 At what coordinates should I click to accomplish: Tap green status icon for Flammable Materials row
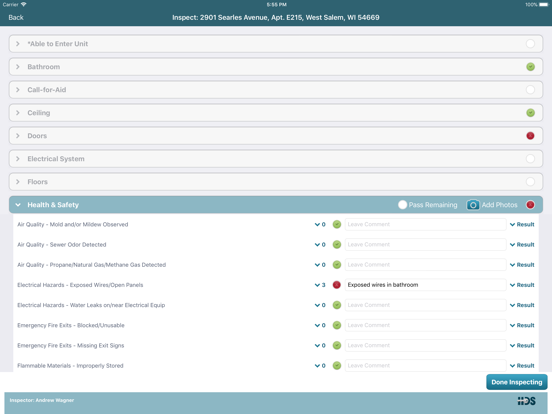[x=337, y=365]
